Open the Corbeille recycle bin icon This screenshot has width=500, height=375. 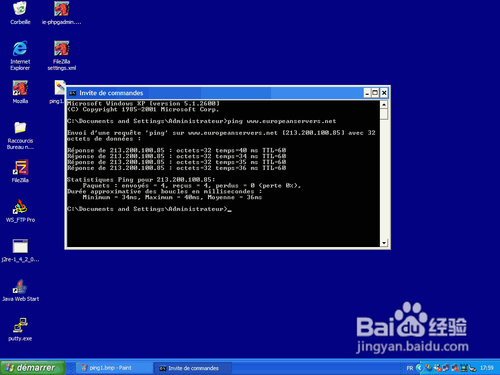pos(20,13)
